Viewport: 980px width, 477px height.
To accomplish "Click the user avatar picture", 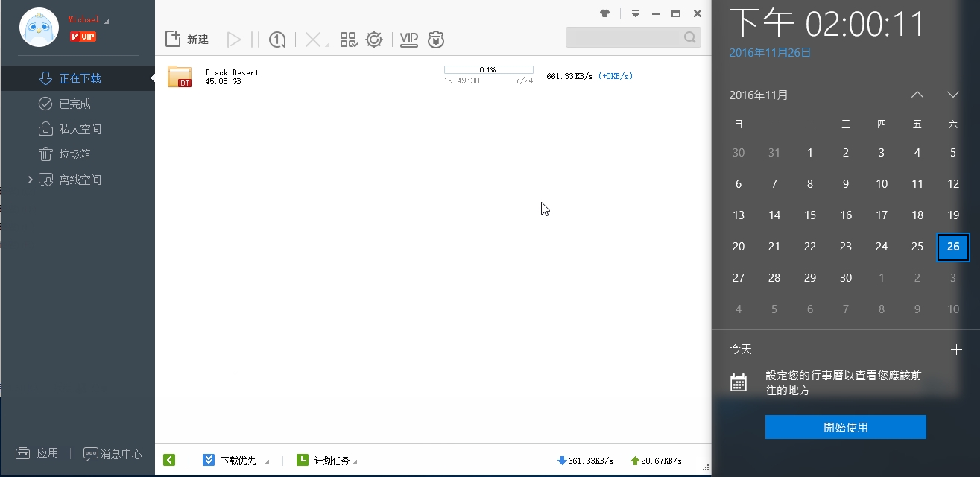I will (39, 28).
